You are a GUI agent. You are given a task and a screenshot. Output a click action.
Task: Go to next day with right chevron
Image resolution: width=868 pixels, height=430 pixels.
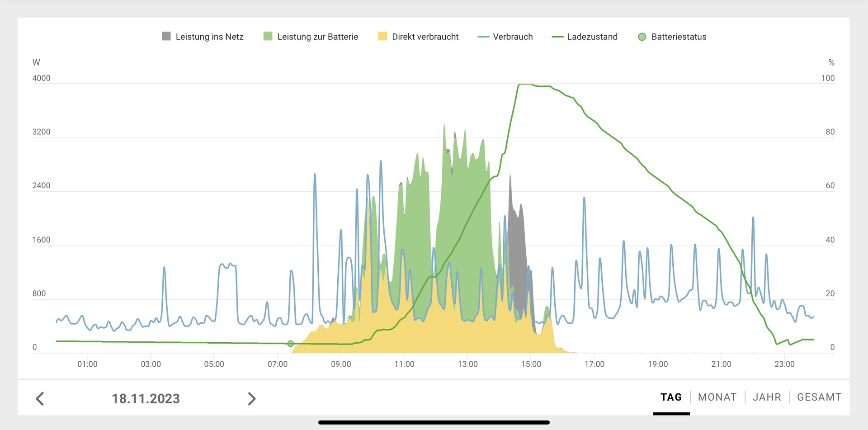pos(252,398)
